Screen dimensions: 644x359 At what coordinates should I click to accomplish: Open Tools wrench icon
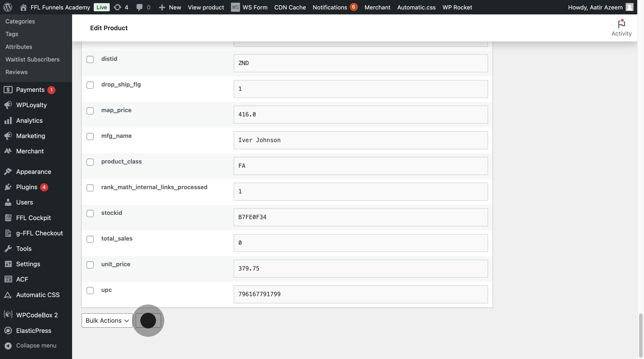coord(8,249)
